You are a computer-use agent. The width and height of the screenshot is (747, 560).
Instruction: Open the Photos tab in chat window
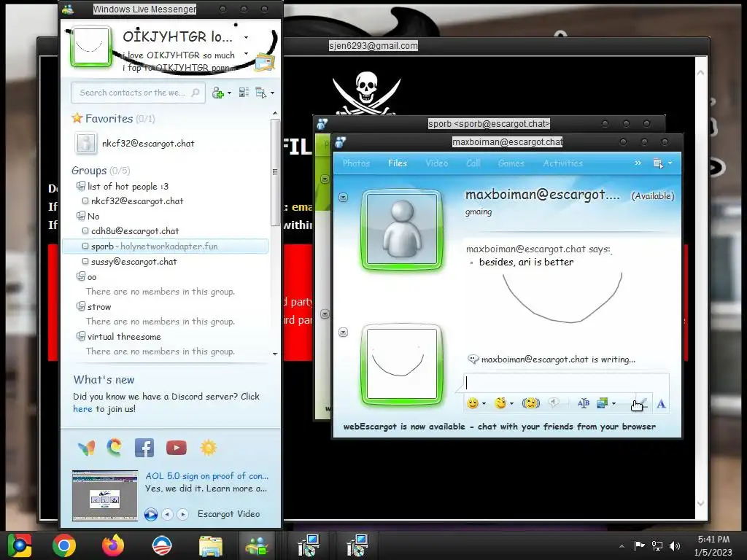[356, 163]
